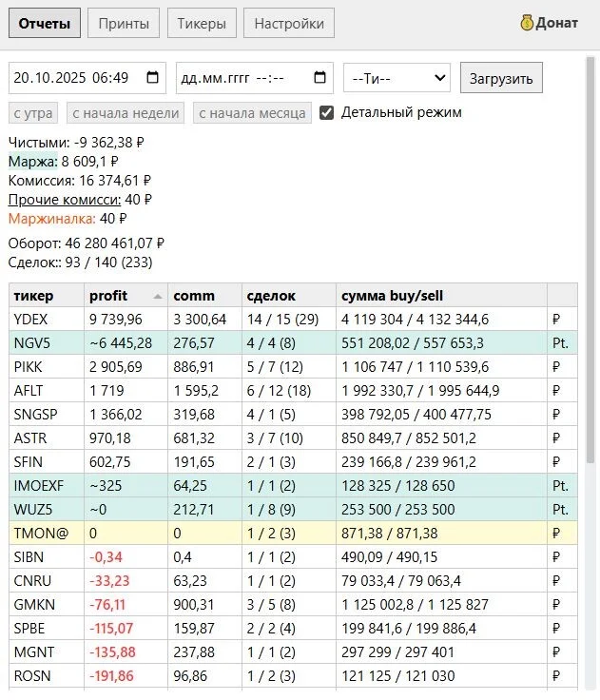This screenshot has width=600, height=700.
Task: Click 'с начала месяца' button
Action: (252, 113)
